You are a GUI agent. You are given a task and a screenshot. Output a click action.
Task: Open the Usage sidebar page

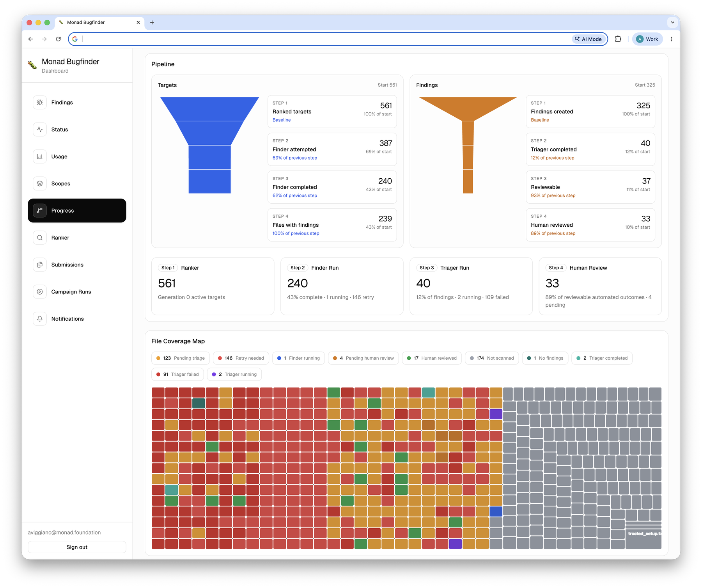[77, 156]
